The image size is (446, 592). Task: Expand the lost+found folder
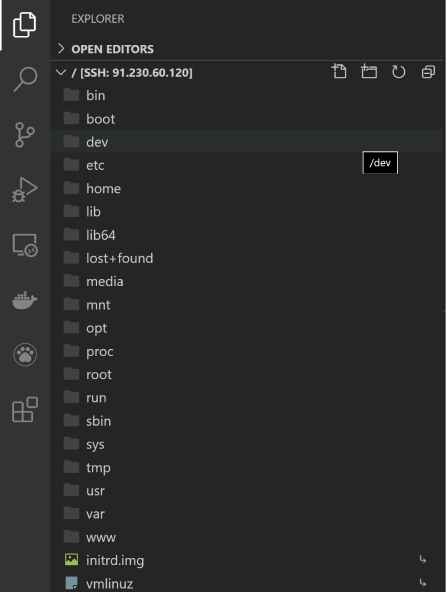pos(247,258)
